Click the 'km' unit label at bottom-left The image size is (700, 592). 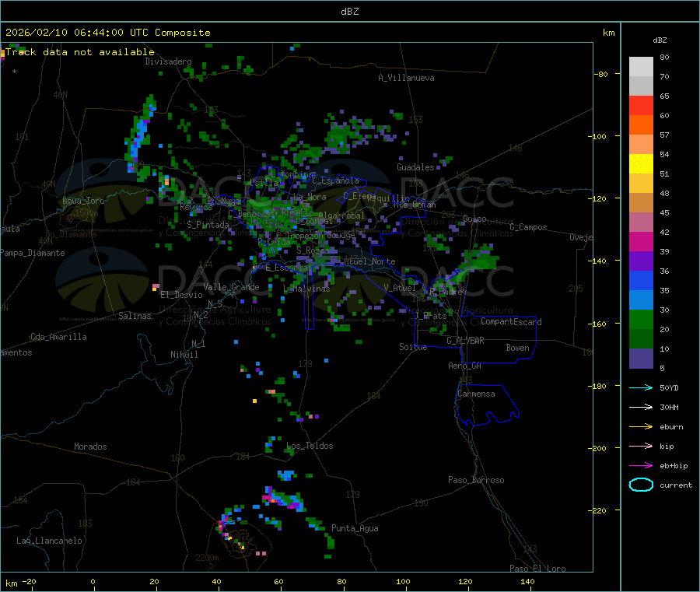coord(11,583)
